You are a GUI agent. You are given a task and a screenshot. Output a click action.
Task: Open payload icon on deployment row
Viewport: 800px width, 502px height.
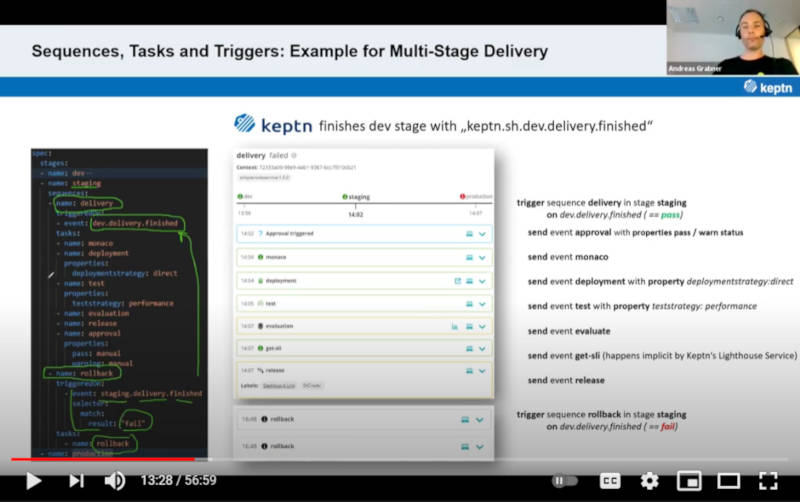[x=469, y=281]
